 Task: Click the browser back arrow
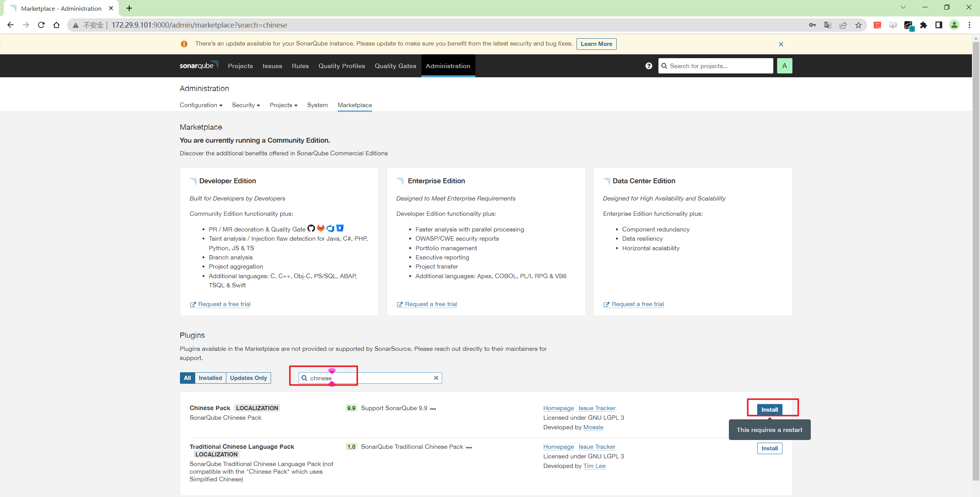[x=11, y=25]
